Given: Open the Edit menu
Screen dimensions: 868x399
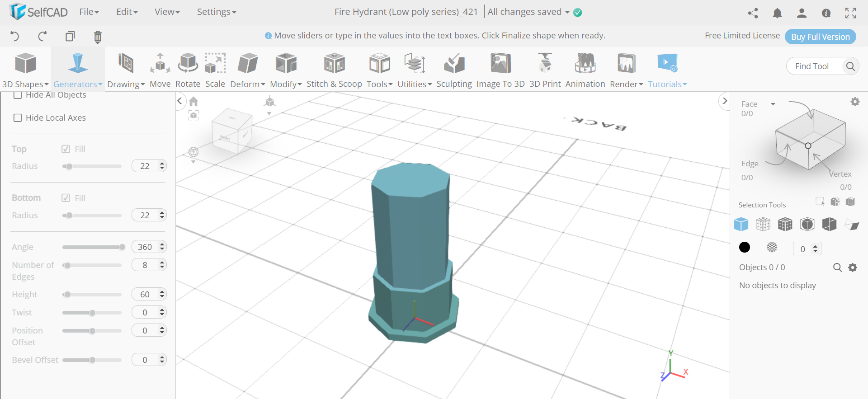Looking at the screenshot, I should [127, 12].
